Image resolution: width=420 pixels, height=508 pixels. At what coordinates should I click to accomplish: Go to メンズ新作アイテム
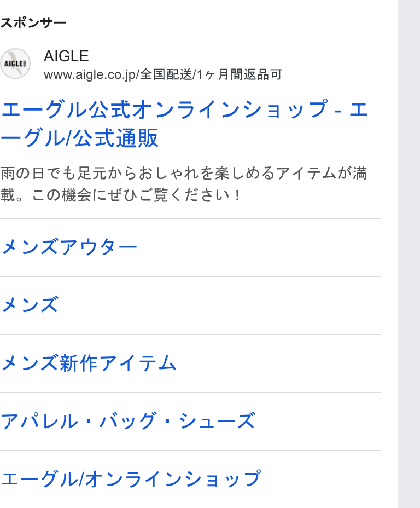pyautogui.click(x=89, y=363)
